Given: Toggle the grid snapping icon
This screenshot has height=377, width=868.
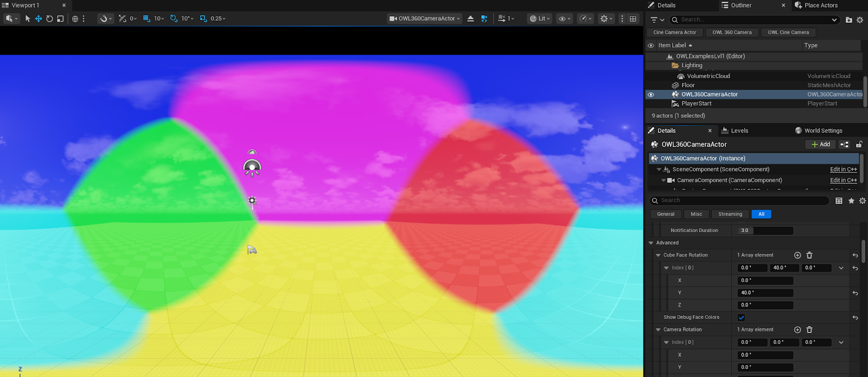Looking at the screenshot, I should [x=146, y=18].
